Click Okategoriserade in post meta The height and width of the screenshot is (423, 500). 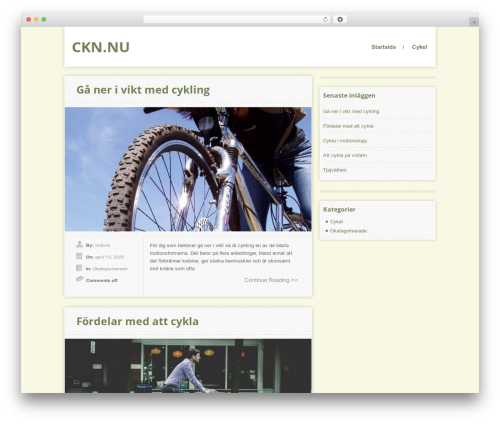click(x=110, y=269)
